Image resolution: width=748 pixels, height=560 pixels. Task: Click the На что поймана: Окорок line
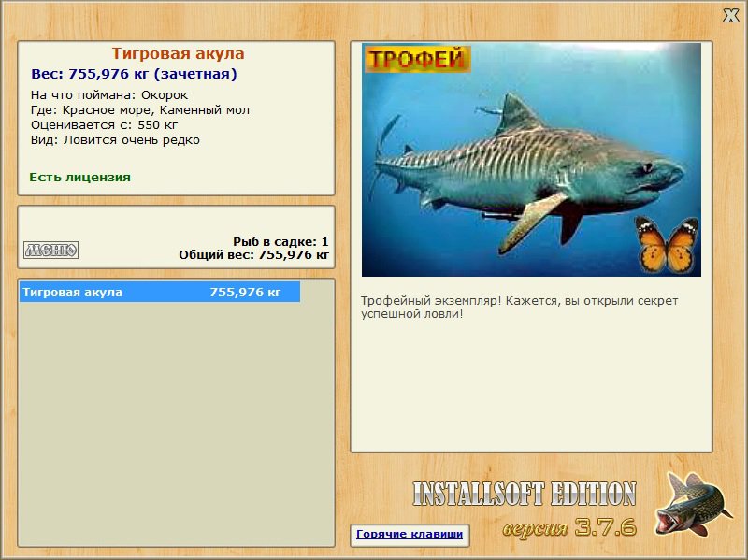coord(109,95)
